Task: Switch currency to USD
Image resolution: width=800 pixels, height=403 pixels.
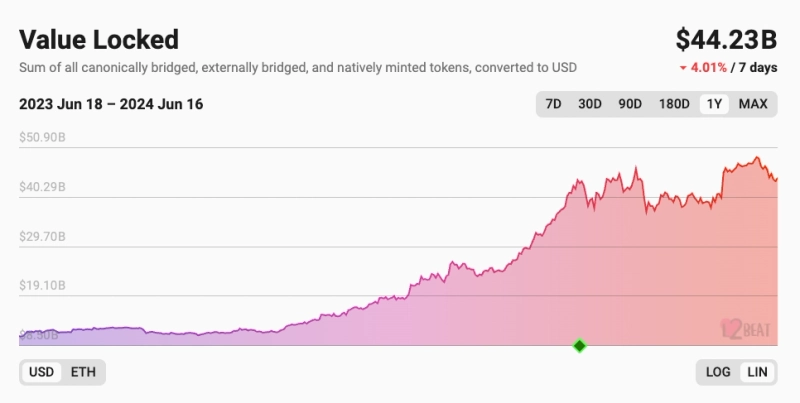Action: (x=41, y=372)
